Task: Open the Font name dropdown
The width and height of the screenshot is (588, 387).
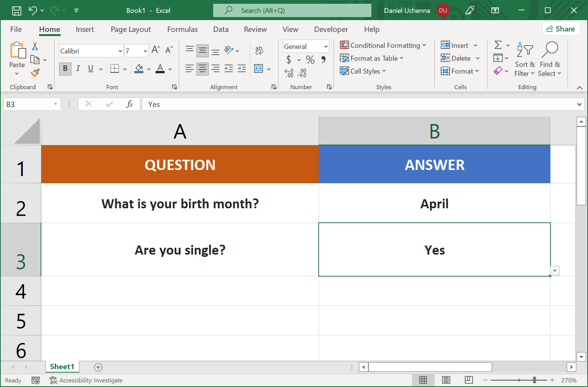Action: [x=120, y=50]
